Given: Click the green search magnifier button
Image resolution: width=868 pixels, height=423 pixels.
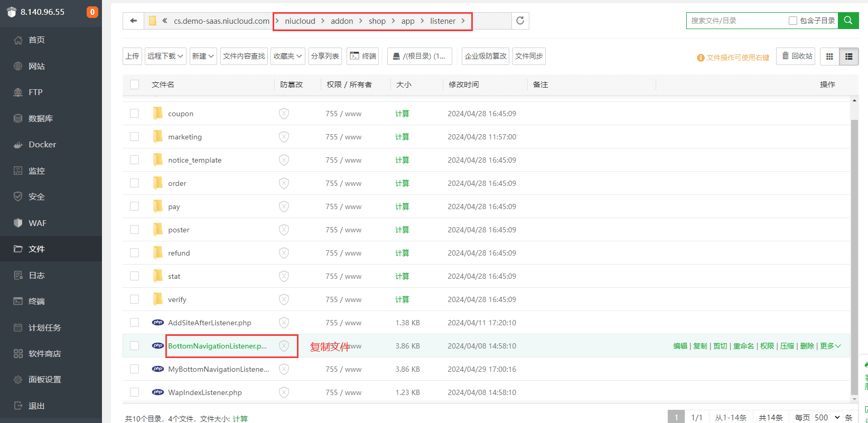Looking at the screenshot, I should click(848, 21).
